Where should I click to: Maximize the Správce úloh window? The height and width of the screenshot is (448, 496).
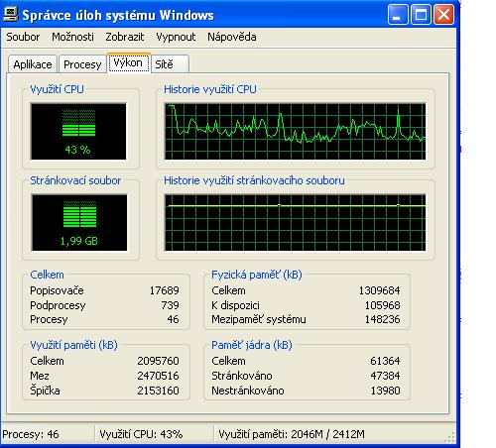421,15
